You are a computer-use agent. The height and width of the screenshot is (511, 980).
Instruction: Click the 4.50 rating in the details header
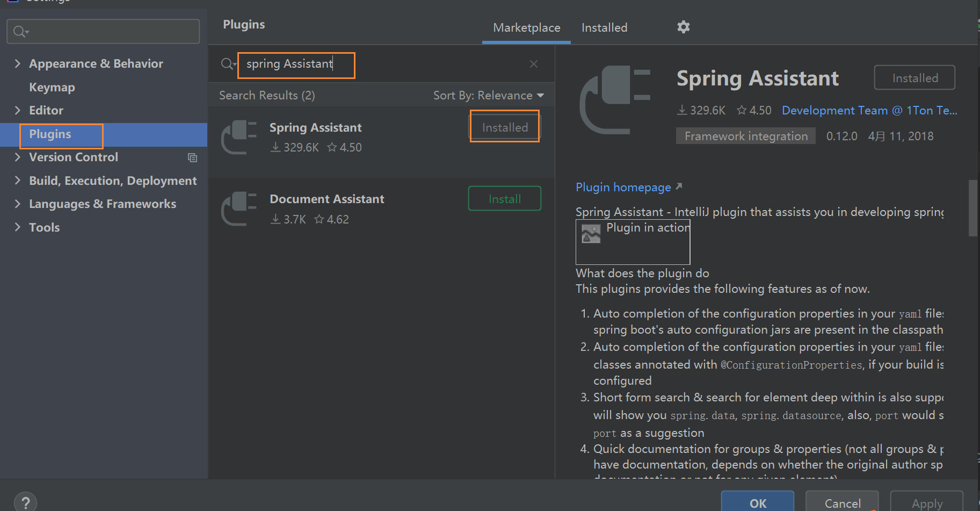click(x=754, y=110)
